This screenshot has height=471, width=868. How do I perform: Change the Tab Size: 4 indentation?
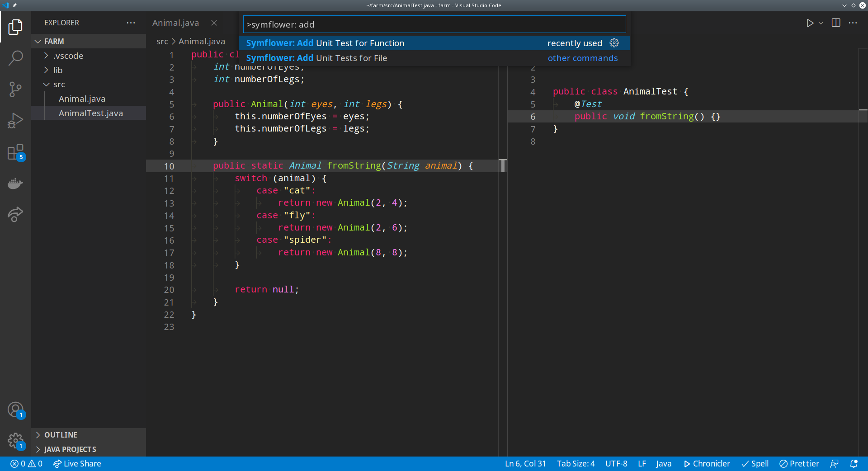pyautogui.click(x=576, y=464)
